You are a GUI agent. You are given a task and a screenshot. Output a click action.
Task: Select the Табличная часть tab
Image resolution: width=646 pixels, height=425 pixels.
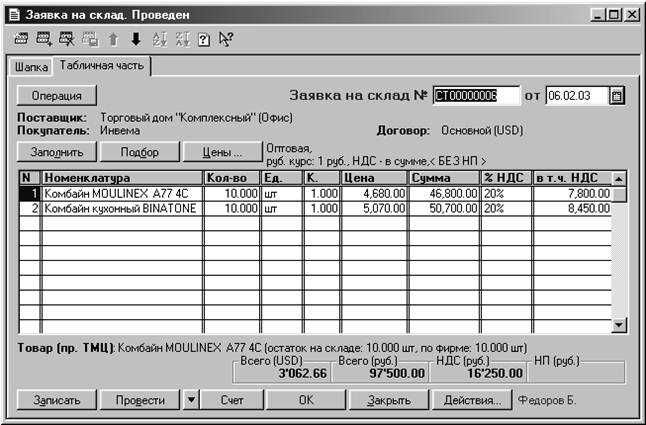tap(102, 66)
